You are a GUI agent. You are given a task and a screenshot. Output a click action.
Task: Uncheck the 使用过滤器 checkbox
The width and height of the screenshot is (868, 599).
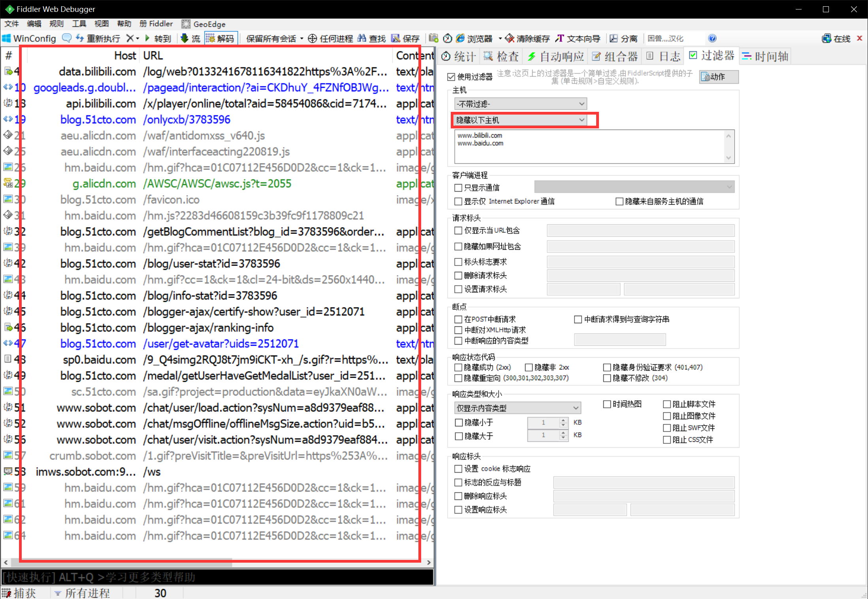click(x=451, y=77)
